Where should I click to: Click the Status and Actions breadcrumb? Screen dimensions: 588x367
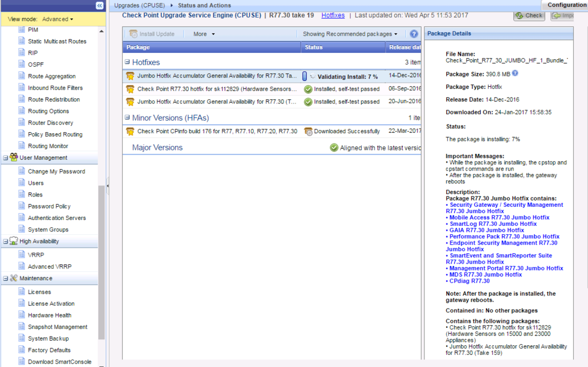tap(204, 5)
